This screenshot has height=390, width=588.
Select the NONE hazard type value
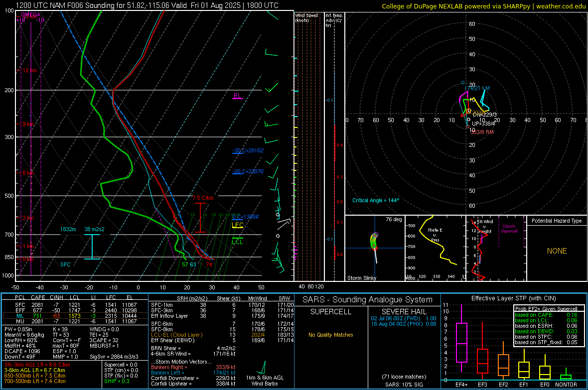[557, 251]
